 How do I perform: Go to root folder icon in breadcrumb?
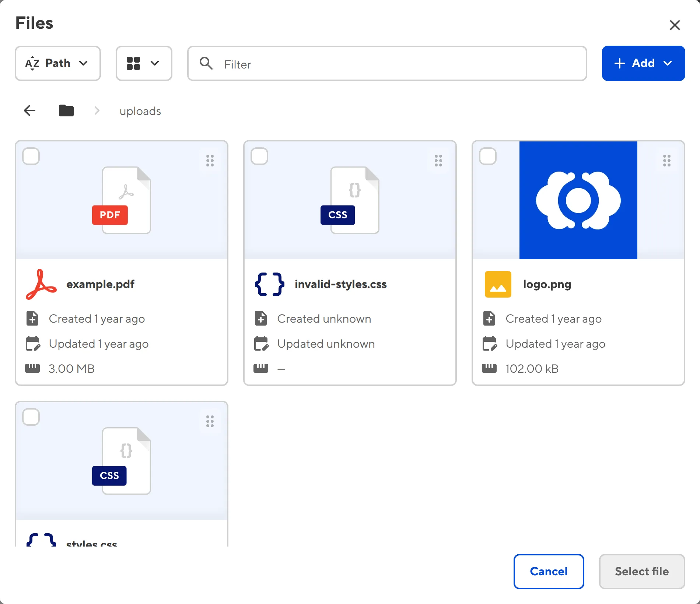click(x=66, y=110)
